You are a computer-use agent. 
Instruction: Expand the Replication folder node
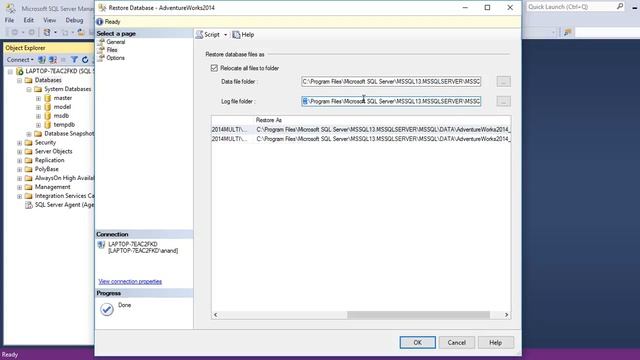pyautogui.click(x=19, y=160)
